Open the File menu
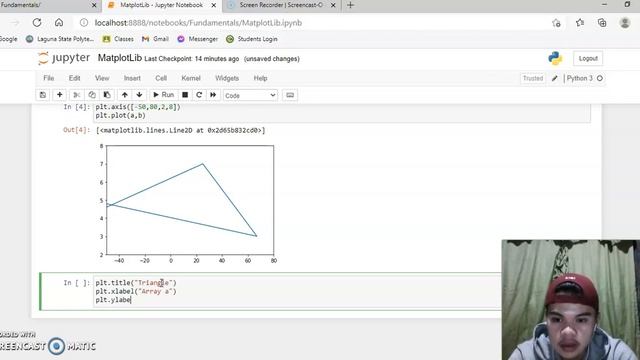This screenshot has height=360, width=640. click(x=49, y=78)
